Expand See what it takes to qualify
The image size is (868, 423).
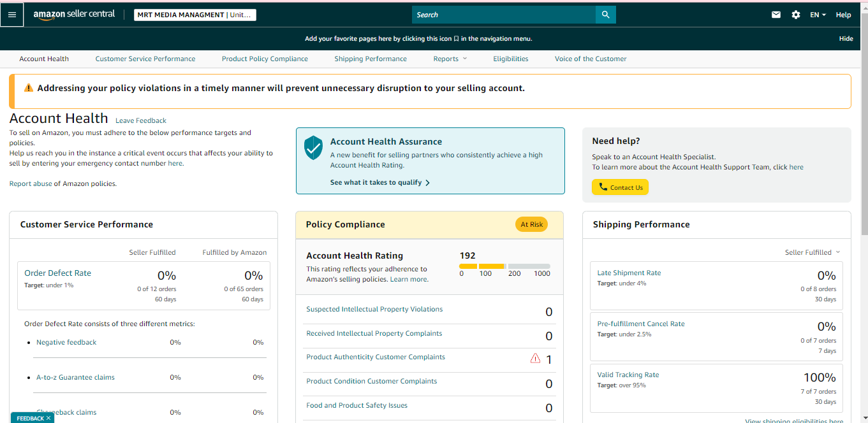pyautogui.click(x=380, y=182)
